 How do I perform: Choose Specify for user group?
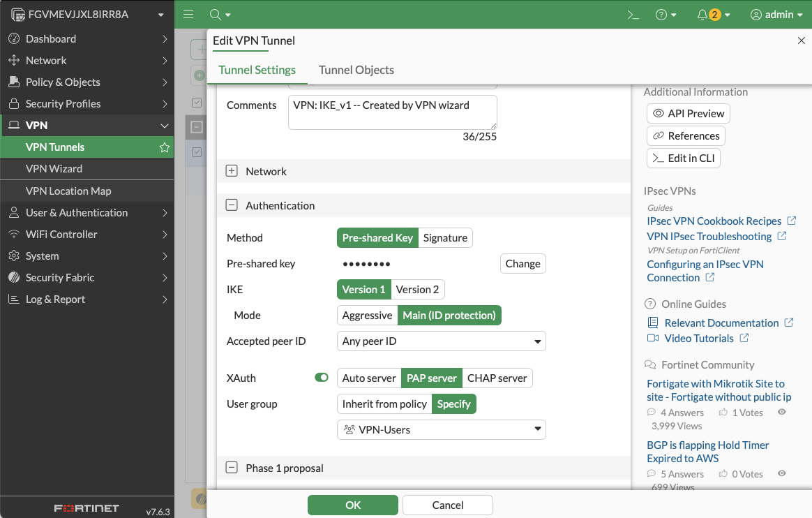(x=453, y=404)
